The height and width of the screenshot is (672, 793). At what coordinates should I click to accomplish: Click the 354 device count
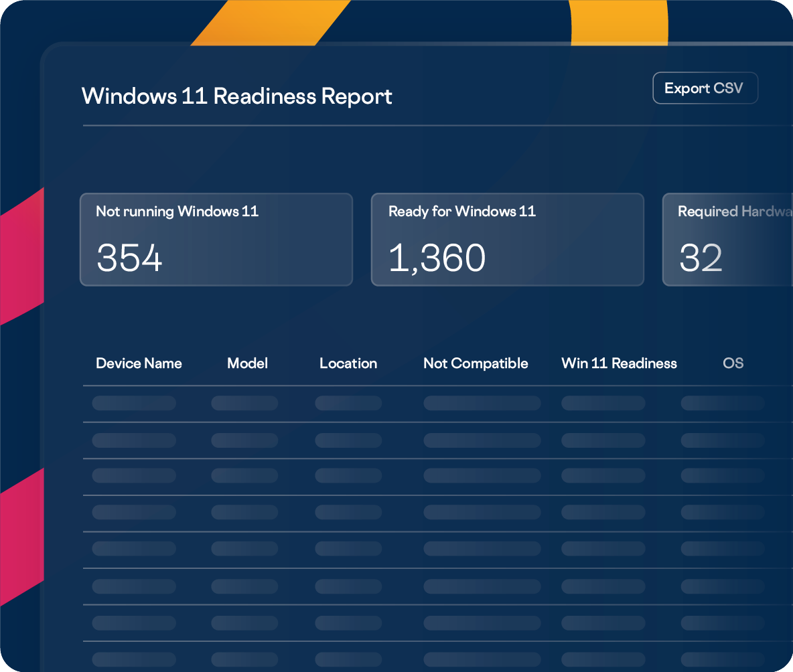(129, 258)
